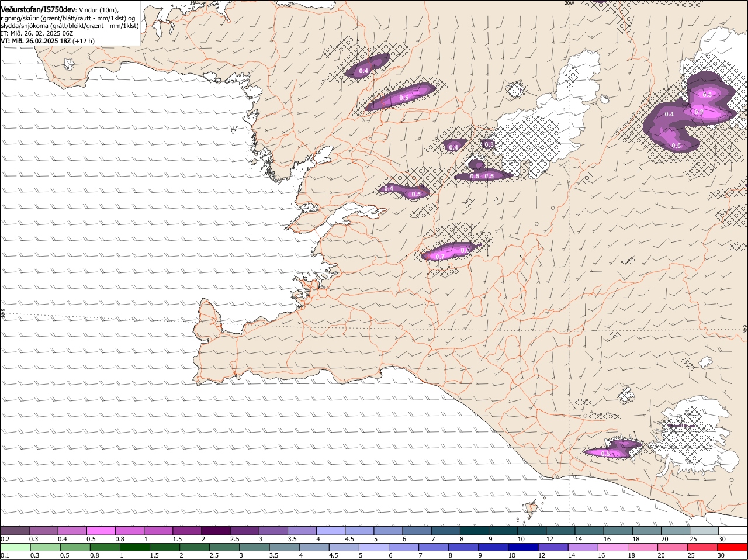Click the pink snow band containing the 0.7 label
This screenshot has height=560, width=748.
tap(451, 251)
